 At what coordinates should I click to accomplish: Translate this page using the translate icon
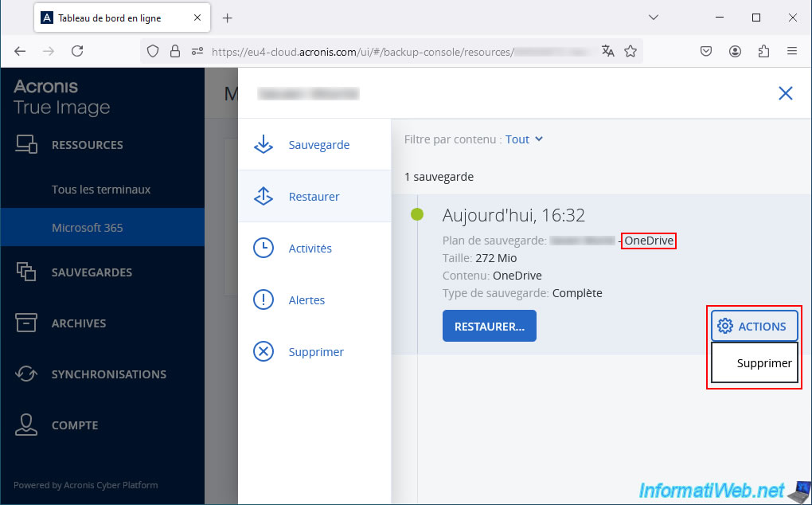tap(608, 51)
